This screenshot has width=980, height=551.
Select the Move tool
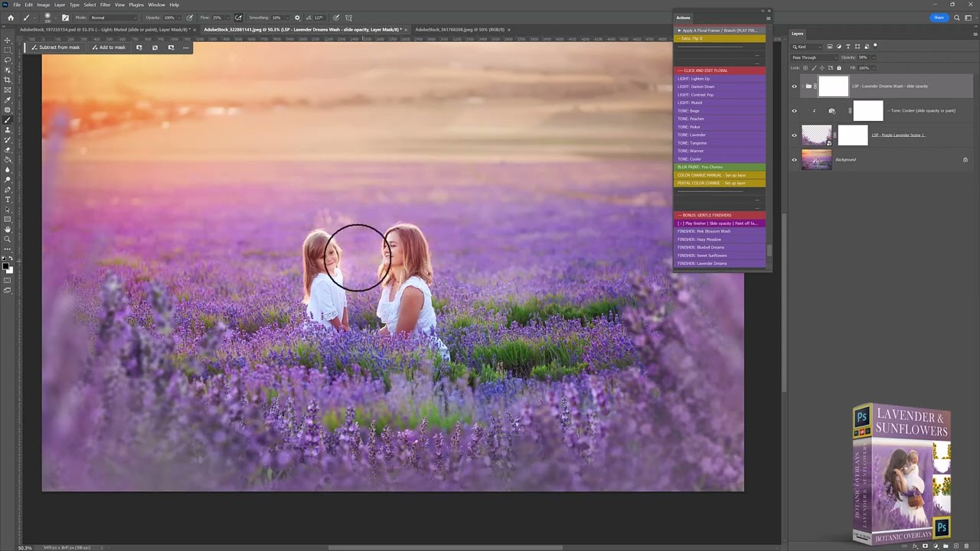[x=8, y=40]
